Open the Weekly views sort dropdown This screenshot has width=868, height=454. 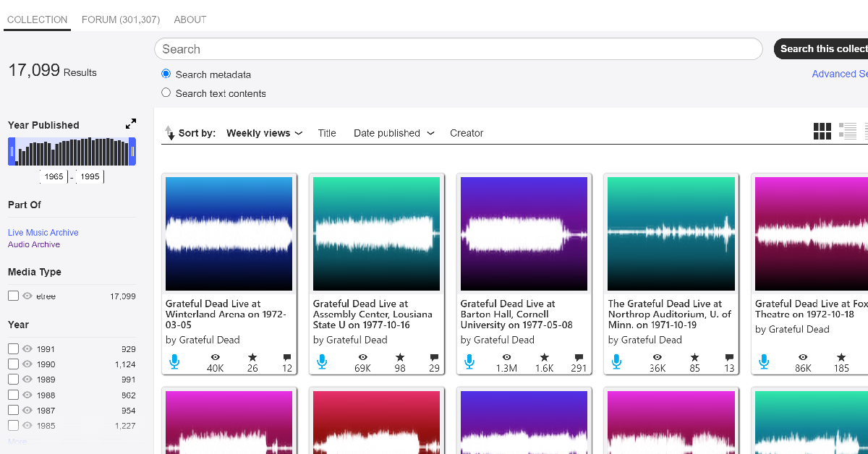coord(264,133)
